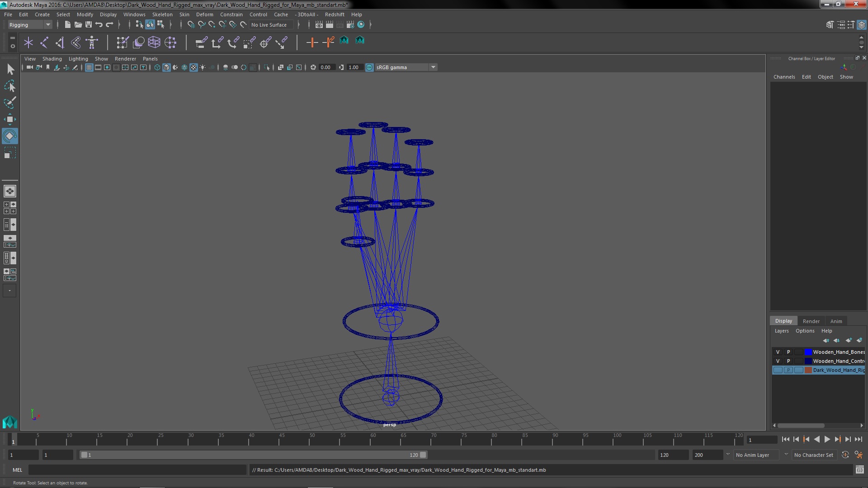Screen dimensions: 868x488
Task: Open the layer editor Options menu
Action: point(805,331)
